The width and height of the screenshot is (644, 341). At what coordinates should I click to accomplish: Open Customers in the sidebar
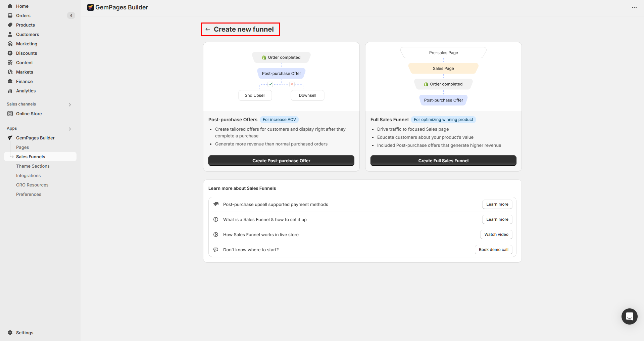tap(40, 34)
